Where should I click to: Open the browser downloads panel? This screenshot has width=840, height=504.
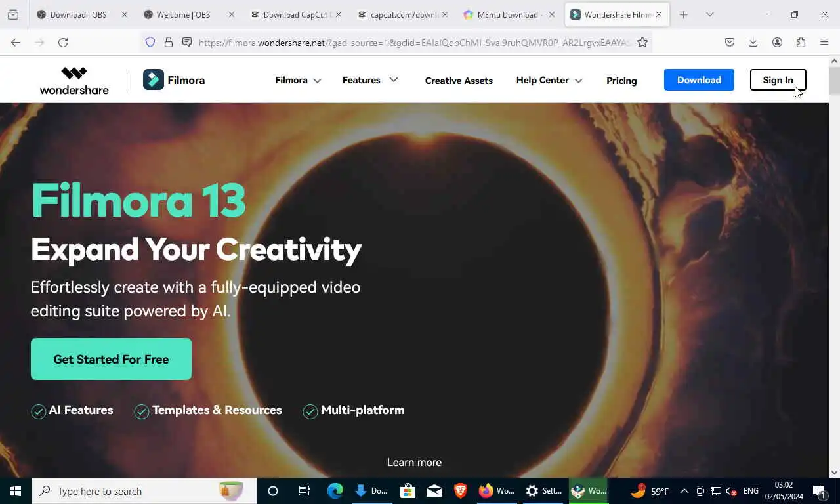pos(753,42)
